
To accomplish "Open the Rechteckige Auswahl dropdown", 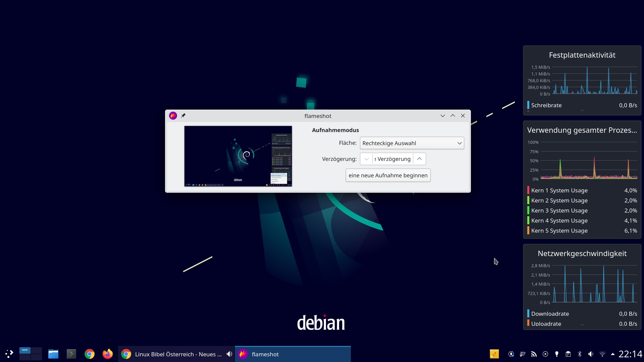I will (412, 143).
